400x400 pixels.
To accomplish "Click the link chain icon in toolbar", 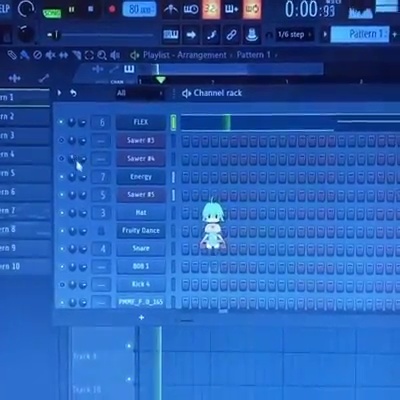I will pos(232,35).
